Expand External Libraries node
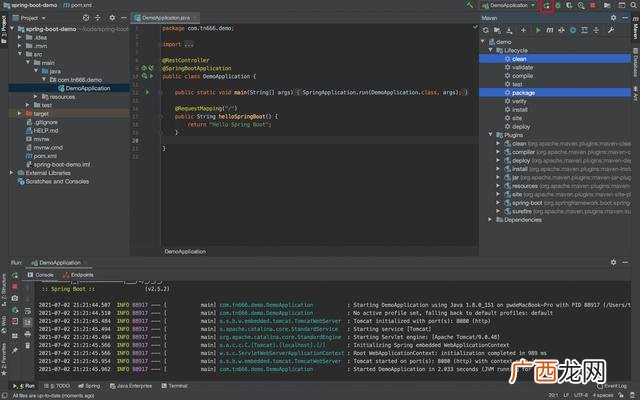This screenshot has height=400, width=640. (x=11, y=173)
